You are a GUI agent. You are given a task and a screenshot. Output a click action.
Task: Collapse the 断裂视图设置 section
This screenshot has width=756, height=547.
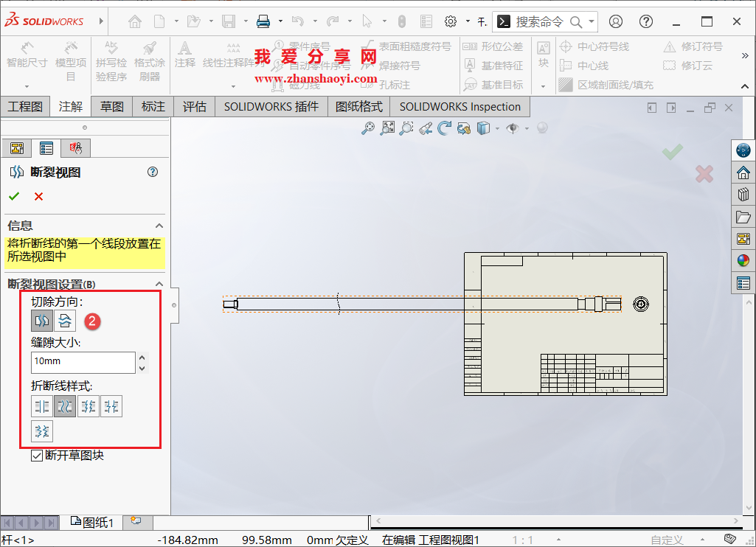coord(159,283)
